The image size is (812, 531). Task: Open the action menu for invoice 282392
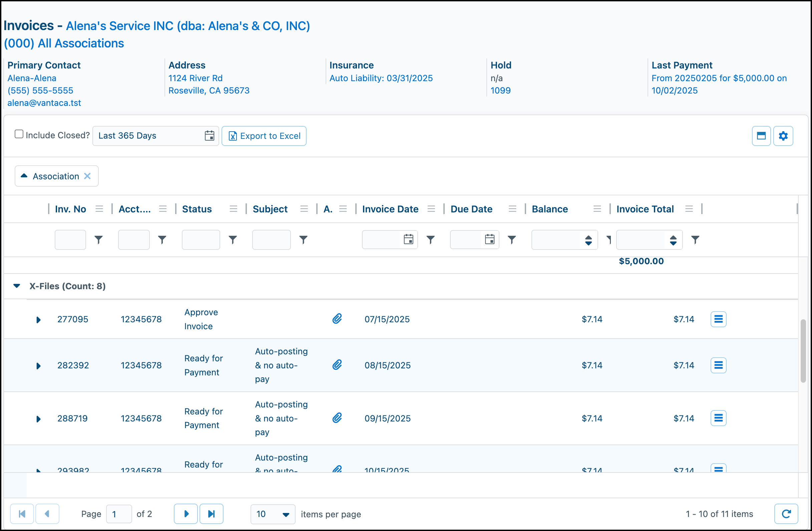(x=718, y=365)
